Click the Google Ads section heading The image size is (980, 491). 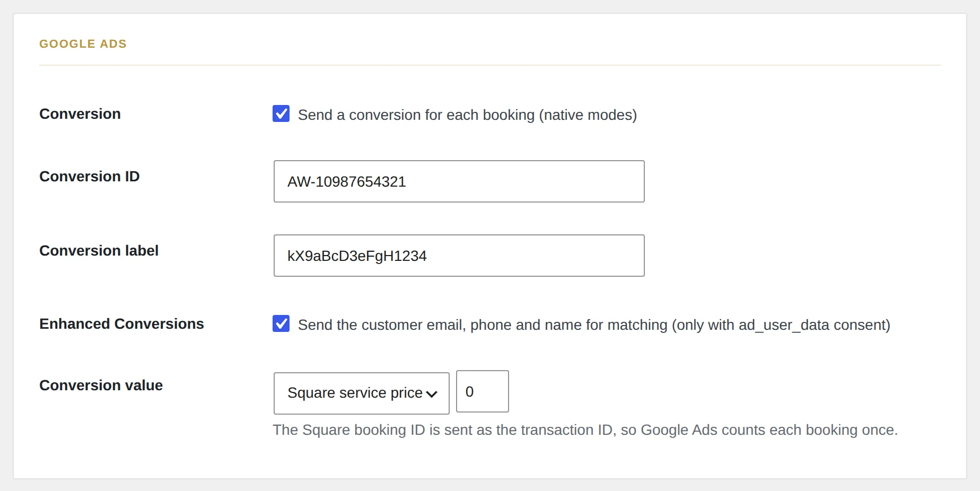tap(83, 44)
